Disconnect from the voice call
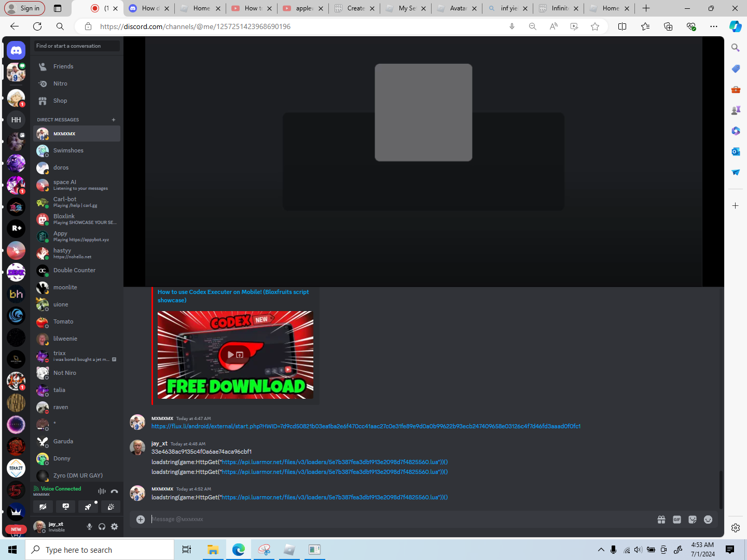This screenshot has height=560, width=747. tap(115, 491)
